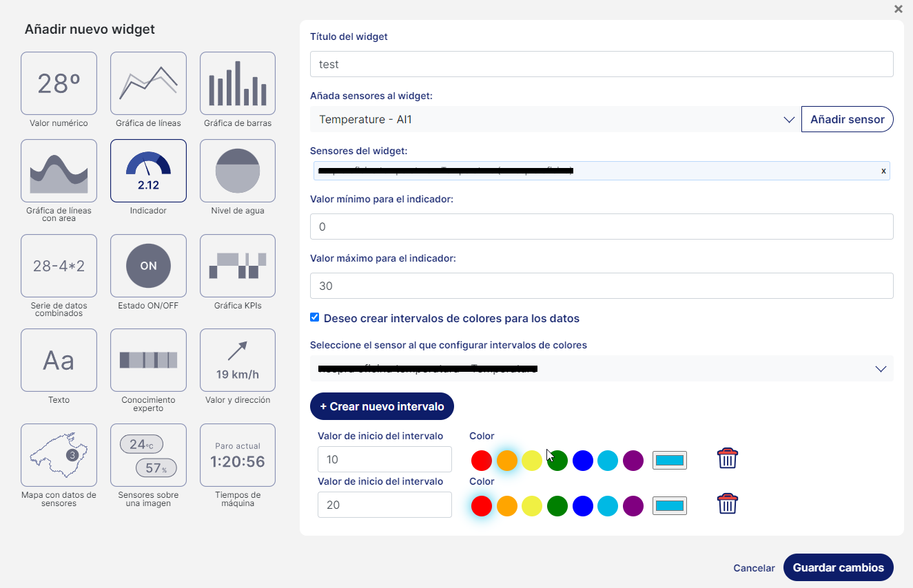Uncheck Deseo crear intervalos de colores
The height and width of the screenshot is (588, 913).
pos(315,317)
